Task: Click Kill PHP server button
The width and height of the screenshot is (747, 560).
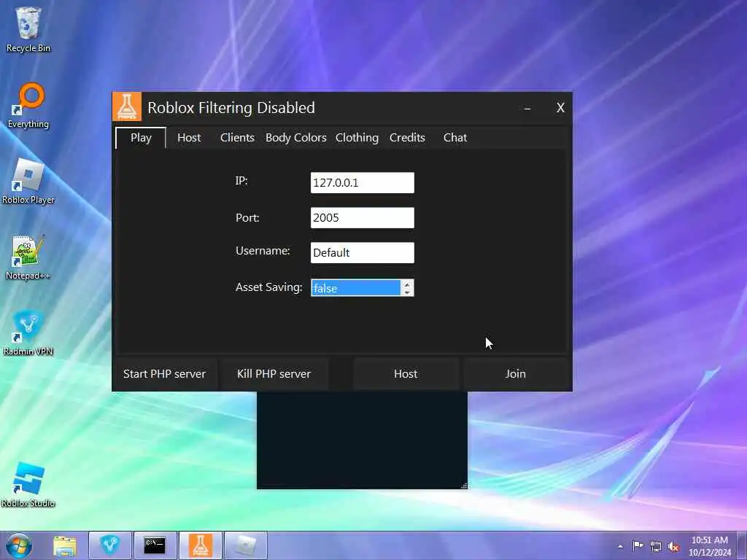Action: 274,374
